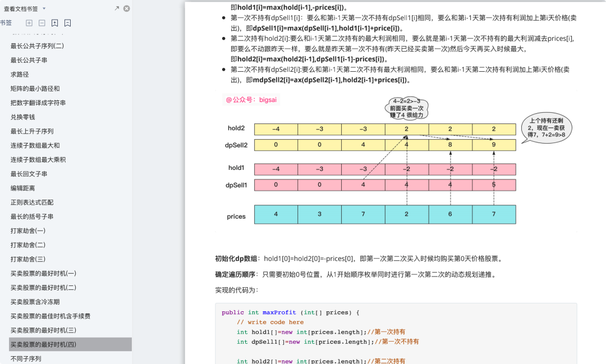
Task: Click the prices cell with value 6
Action: (450, 214)
